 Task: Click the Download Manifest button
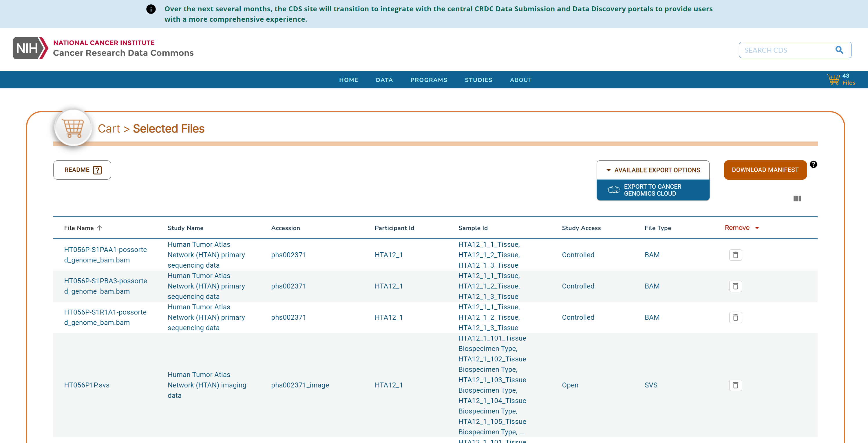tap(765, 170)
